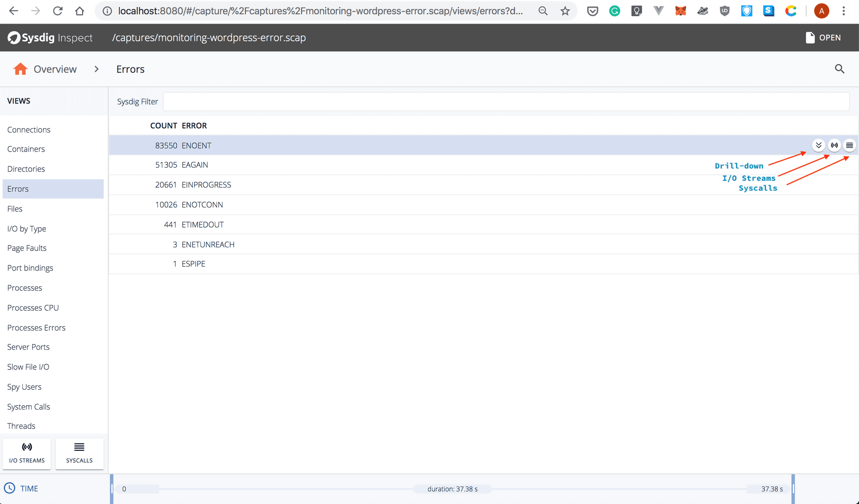This screenshot has height=504, width=859.
Task: Open the I/O STREAMS panel button
Action: 27,453
